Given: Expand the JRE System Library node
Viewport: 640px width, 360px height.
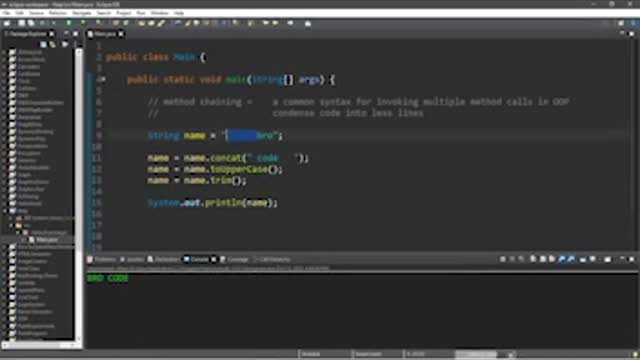Looking at the screenshot, I should (11, 218).
